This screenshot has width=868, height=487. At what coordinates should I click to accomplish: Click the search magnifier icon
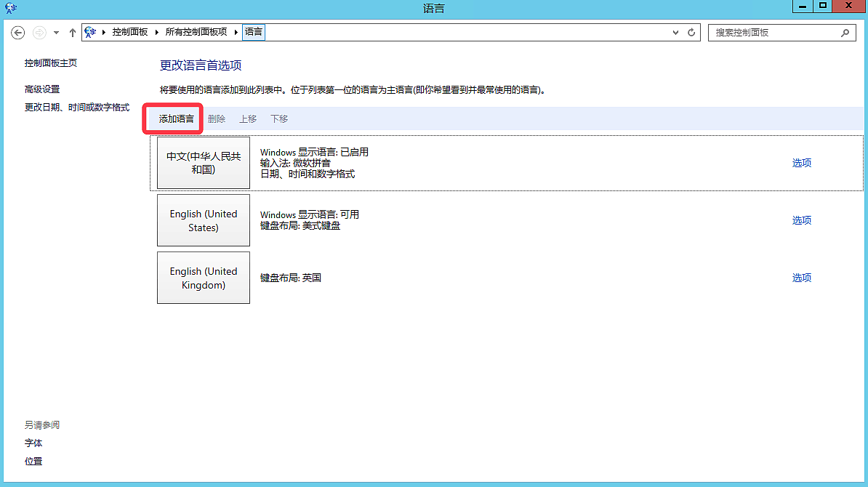845,33
